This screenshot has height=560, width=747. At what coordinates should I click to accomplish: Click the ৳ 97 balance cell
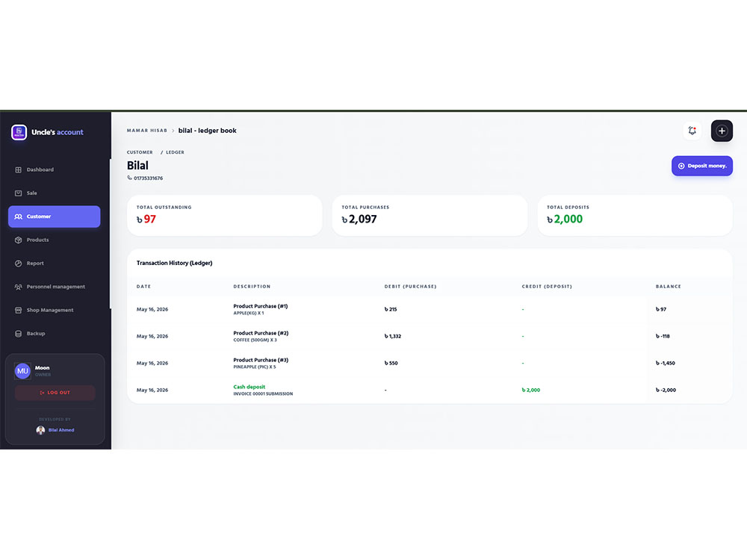pyautogui.click(x=661, y=310)
